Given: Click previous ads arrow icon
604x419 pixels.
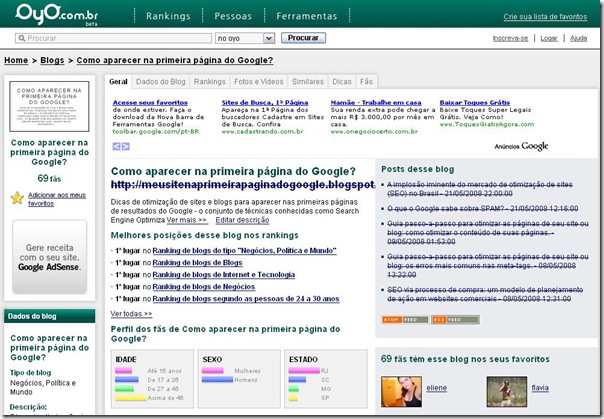Looking at the screenshot, I should (x=116, y=146).
